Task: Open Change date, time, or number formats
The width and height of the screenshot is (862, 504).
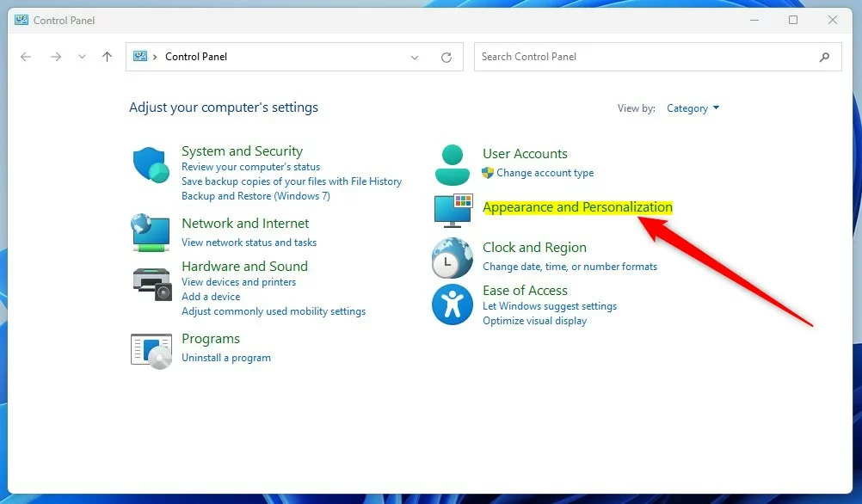Action: click(x=570, y=267)
